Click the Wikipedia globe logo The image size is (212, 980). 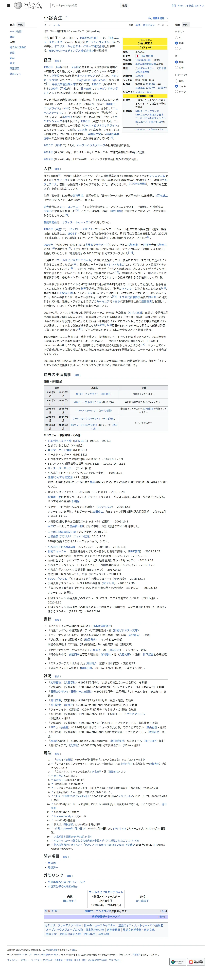pyautogui.click(x=18, y=5)
